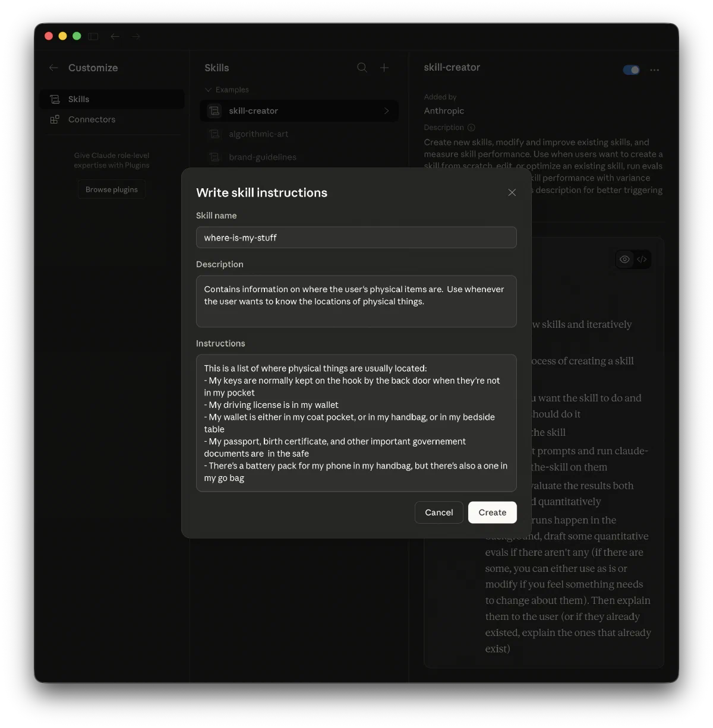Viewport: 713px width, 728px height.
Task: Collapse the Examples section chevron
Action: pos(208,90)
